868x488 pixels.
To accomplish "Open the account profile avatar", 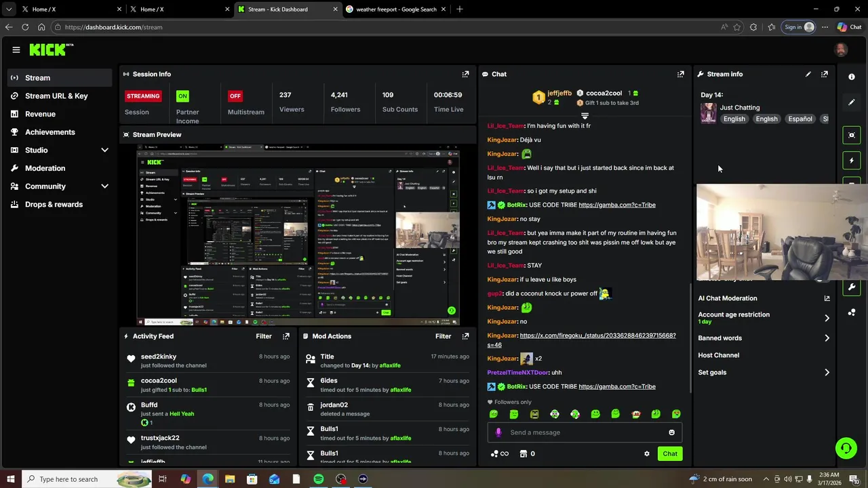I will (x=841, y=49).
